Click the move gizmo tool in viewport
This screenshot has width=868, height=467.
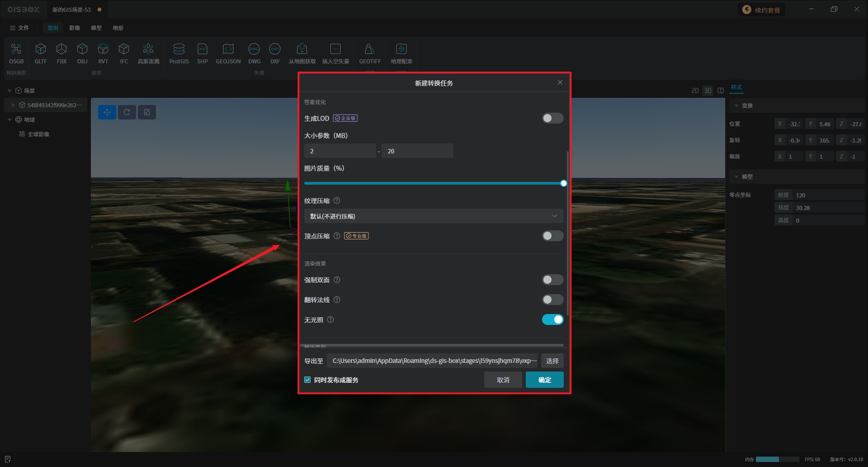click(107, 112)
